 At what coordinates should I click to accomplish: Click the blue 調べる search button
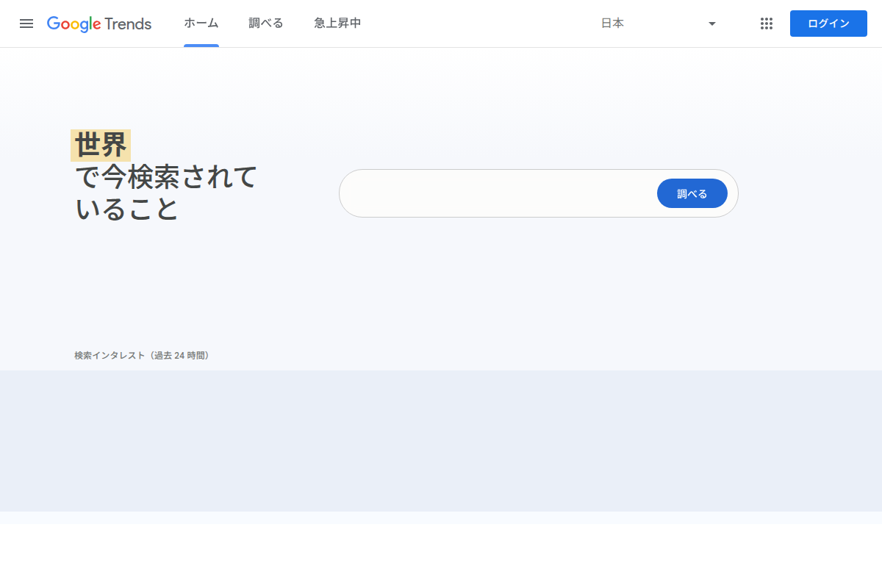(x=692, y=193)
